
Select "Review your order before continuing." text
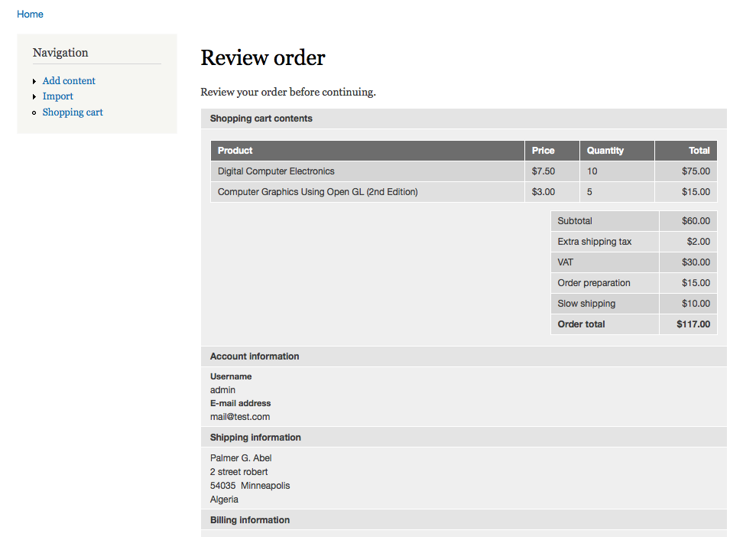[x=288, y=92]
